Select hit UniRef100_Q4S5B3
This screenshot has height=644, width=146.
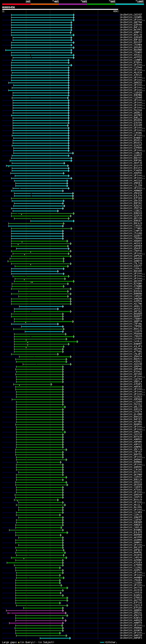pos(131,115)
